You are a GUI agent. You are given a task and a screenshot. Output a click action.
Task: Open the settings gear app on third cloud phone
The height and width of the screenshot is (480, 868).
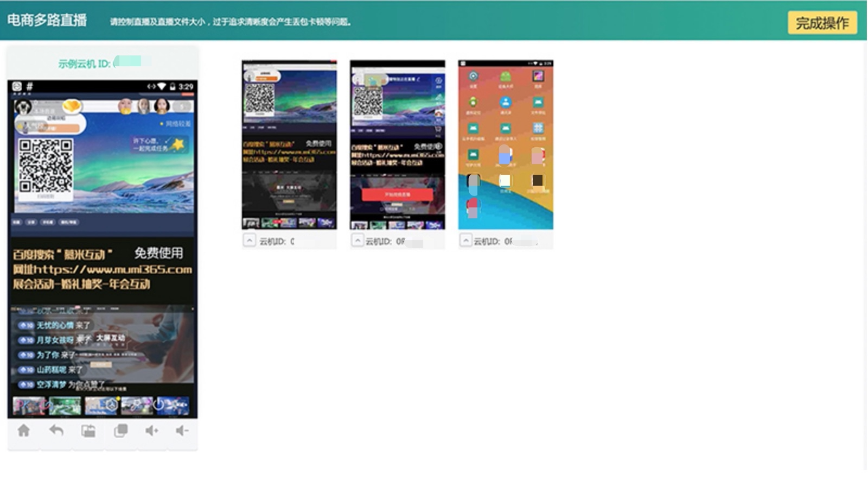pyautogui.click(x=473, y=77)
